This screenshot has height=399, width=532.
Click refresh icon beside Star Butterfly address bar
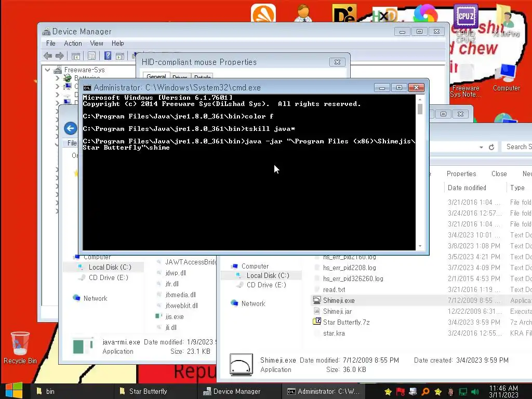pyautogui.click(x=491, y=147)
